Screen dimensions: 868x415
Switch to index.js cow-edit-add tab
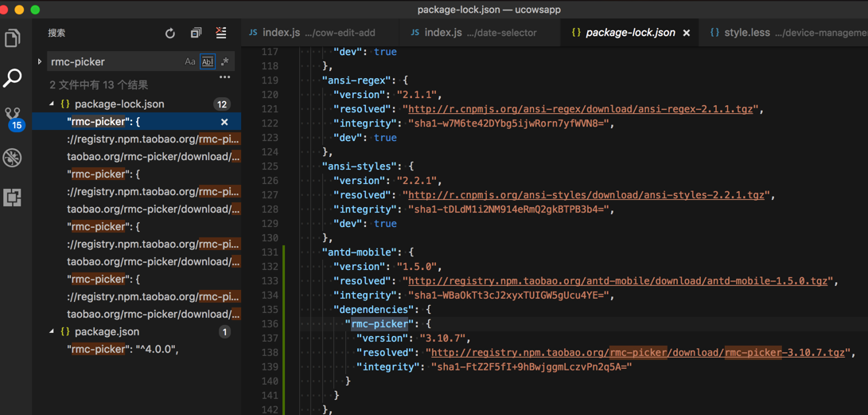(x=319, y=33)
